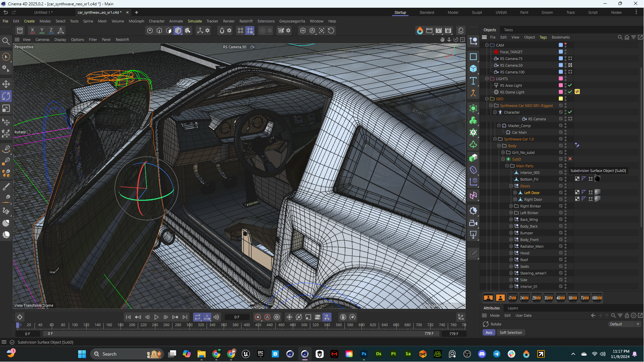Collapse the LIGHTS group
The image size is (644, 362).
point(487,79)
